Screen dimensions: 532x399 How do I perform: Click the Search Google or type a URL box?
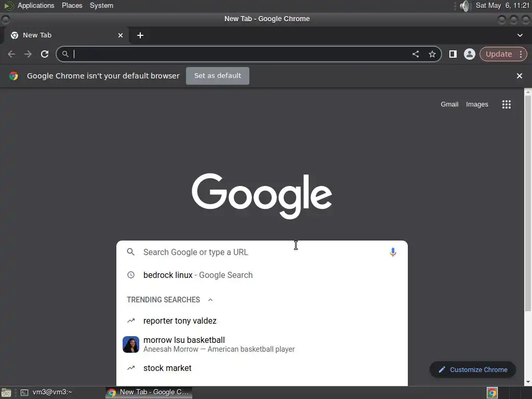(x=261, y=252)
